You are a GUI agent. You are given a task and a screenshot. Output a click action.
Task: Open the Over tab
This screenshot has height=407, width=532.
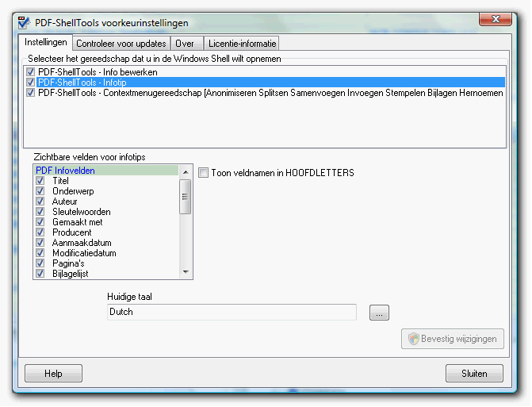point(186,44)
